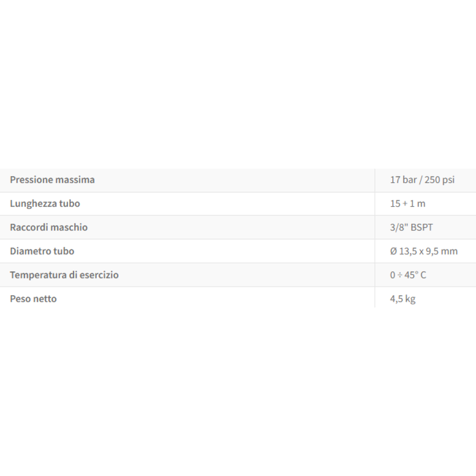Select the 3/8" BSPT value cell
This screenshot has width=476, height=476.
point(411,228)
